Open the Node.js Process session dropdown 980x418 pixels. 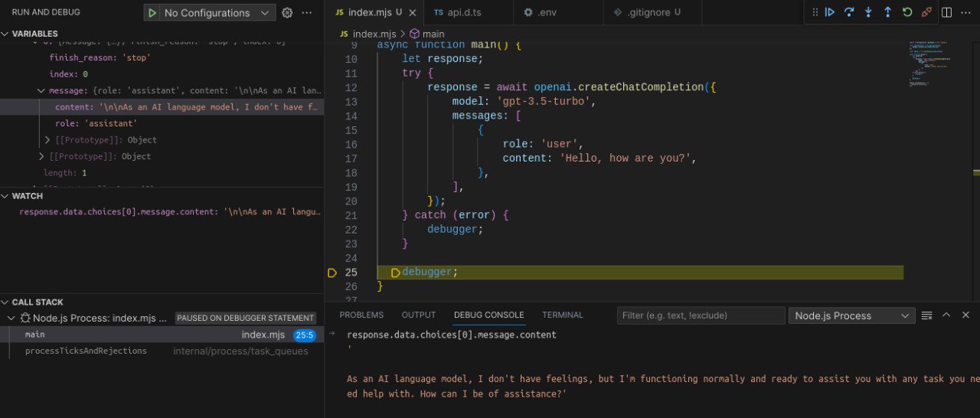851,315
